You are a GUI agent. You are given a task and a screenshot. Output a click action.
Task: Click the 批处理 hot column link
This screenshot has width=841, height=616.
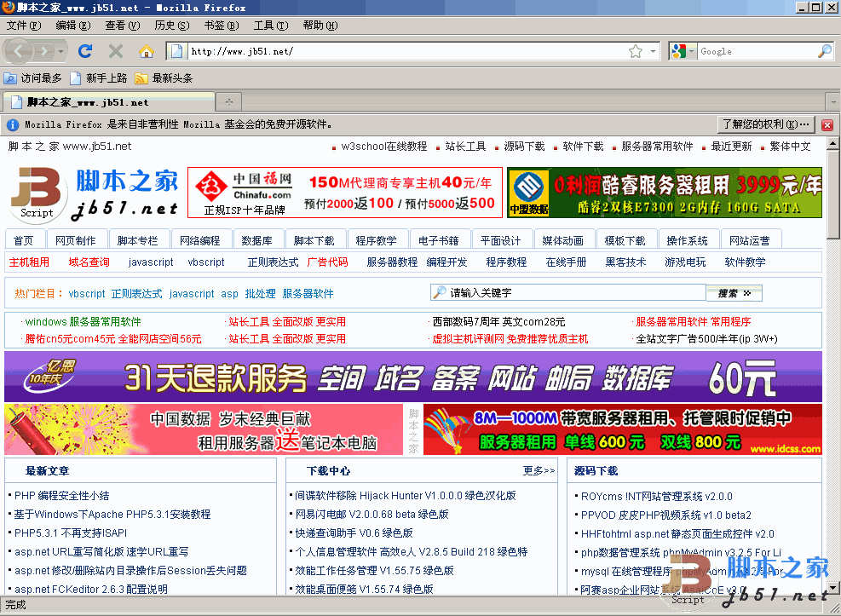[x=260, y=294]
